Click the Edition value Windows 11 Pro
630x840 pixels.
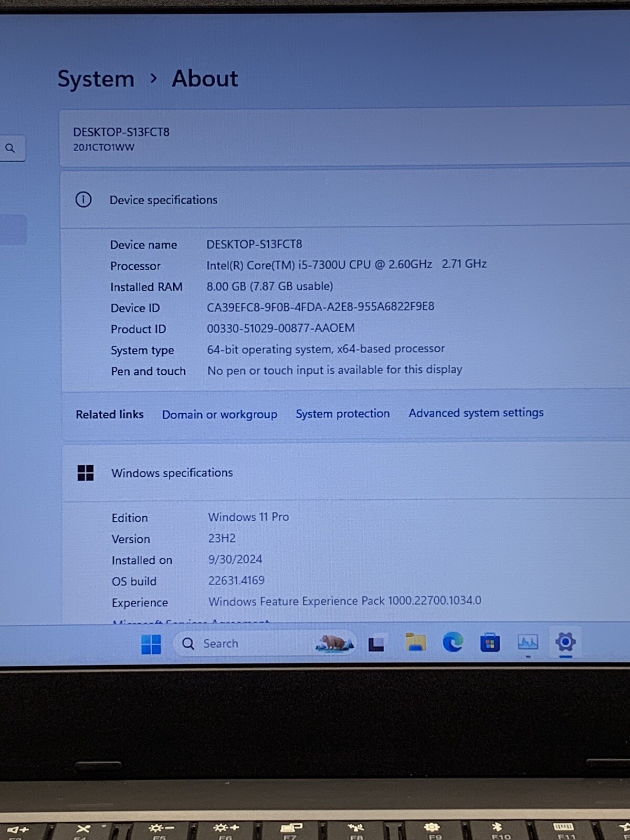tap(248, 517)
